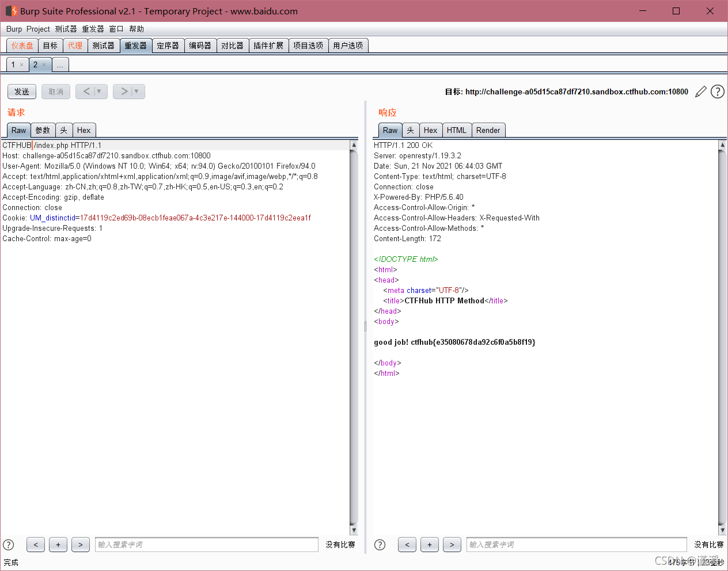Close Repeater tab 2
Viewport: 728px width, 571px height.
coord(44,65)
